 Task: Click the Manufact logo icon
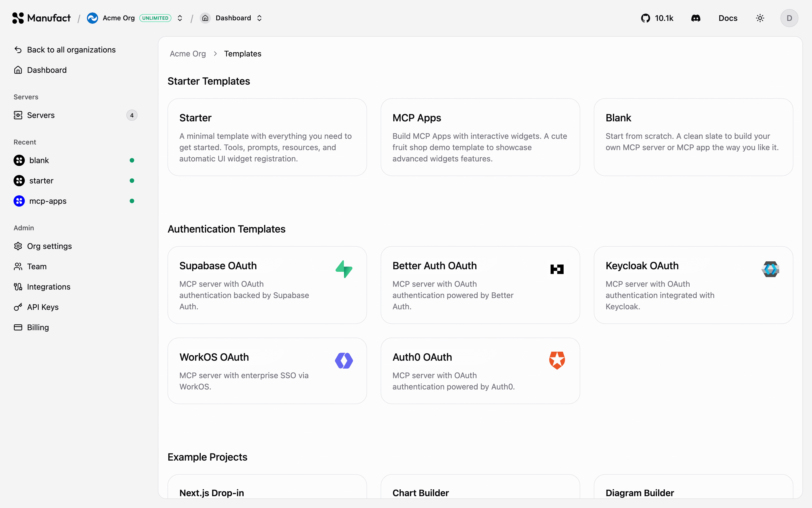tap(18, 18)
